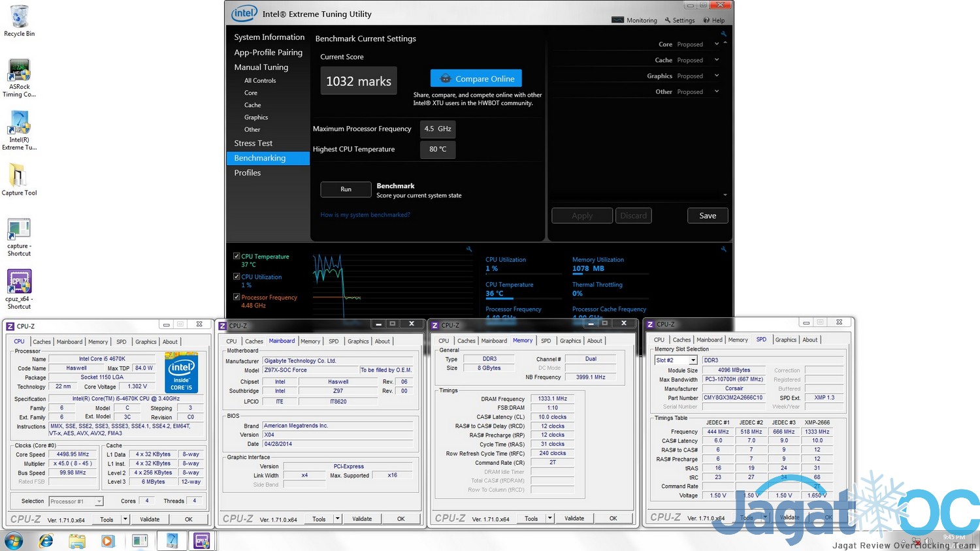Screen dimensions: 980x551
Task: Click the Save button in XTU
Action: (x=708, y=215)
